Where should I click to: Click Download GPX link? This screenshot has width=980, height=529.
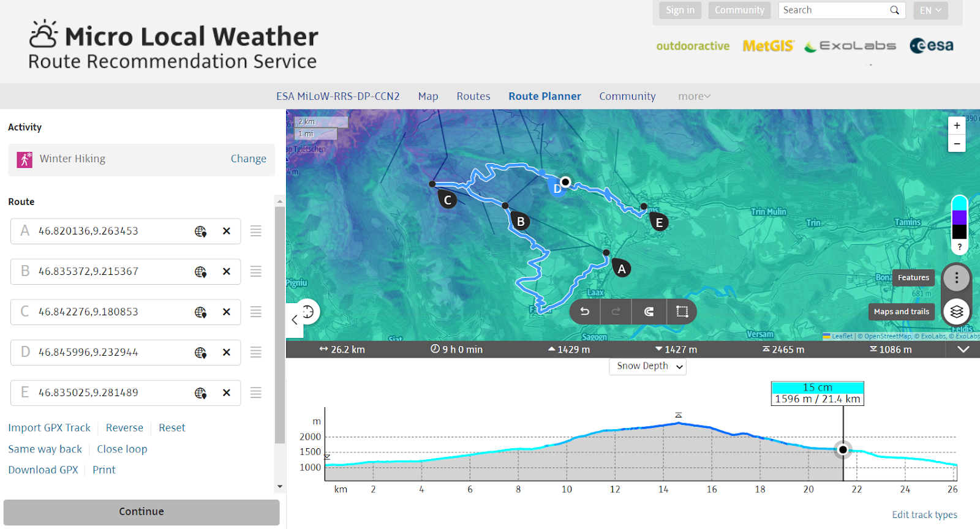(43, 470)
